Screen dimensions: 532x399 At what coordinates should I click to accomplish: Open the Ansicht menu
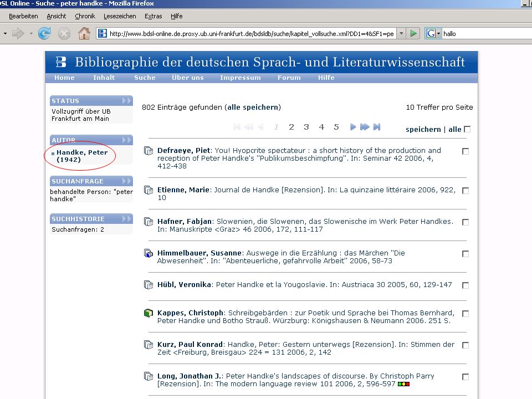tap(57, 16)
